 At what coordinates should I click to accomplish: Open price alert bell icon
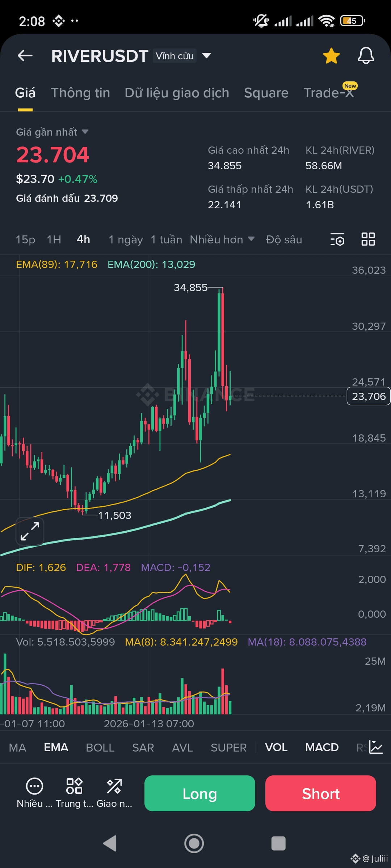tap(366, 56)
